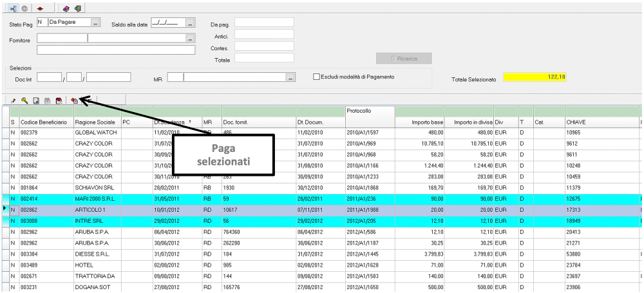The height and width of the screenshot is (293, 644).
Task: Click the Da pag. input field
Action: pyautogui.click(x=264, y=23)
